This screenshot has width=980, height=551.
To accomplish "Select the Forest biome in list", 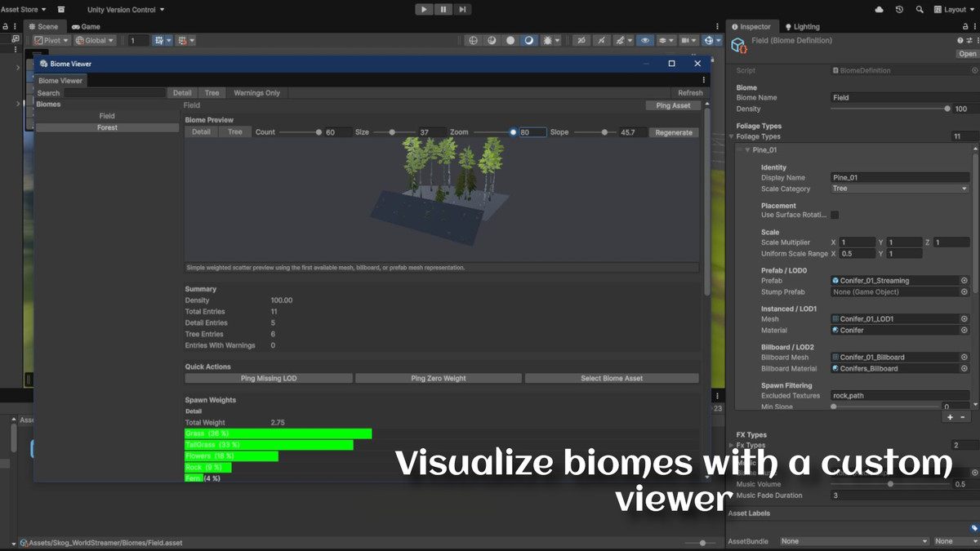I will coord(107,127).
